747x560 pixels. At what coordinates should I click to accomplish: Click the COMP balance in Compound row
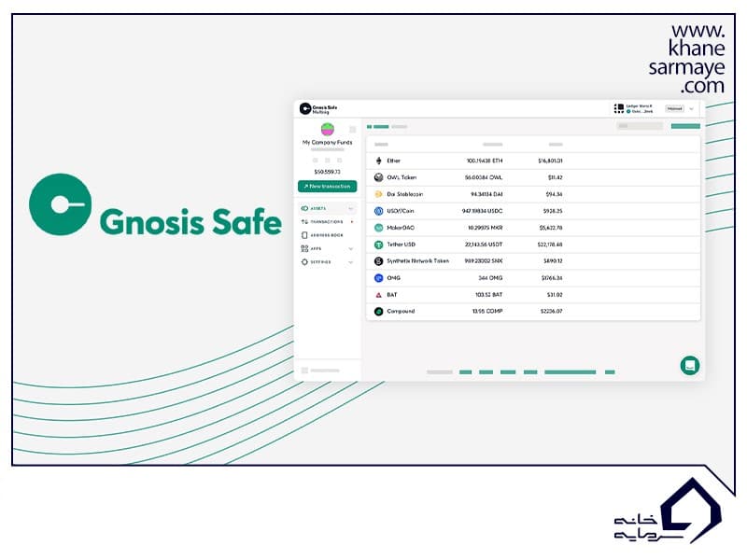tap(487, 312)
